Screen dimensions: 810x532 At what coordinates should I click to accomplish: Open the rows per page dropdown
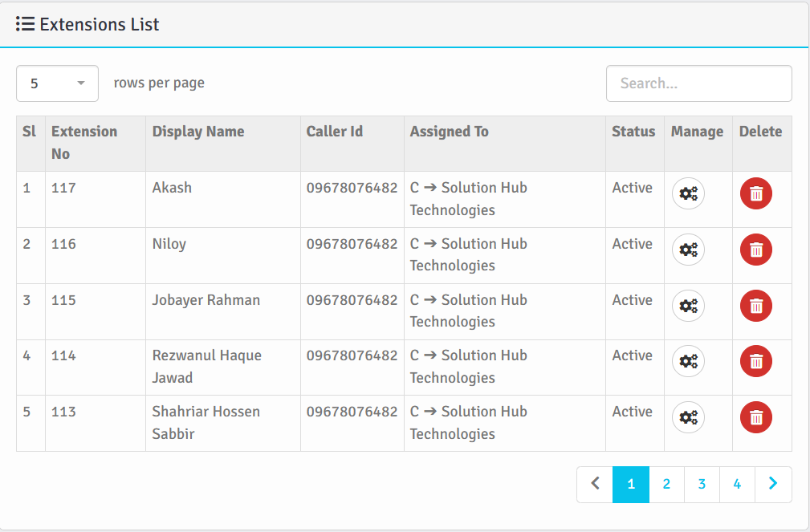(57, 83)
